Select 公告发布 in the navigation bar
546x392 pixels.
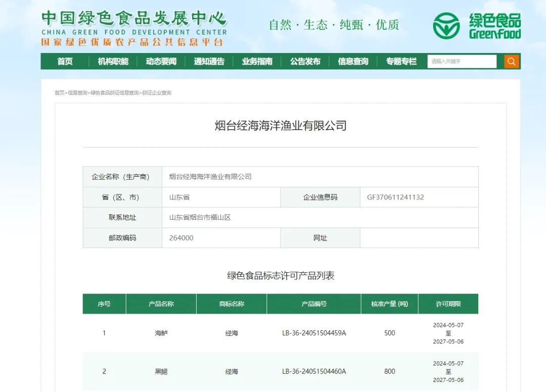tap(305, 62)
